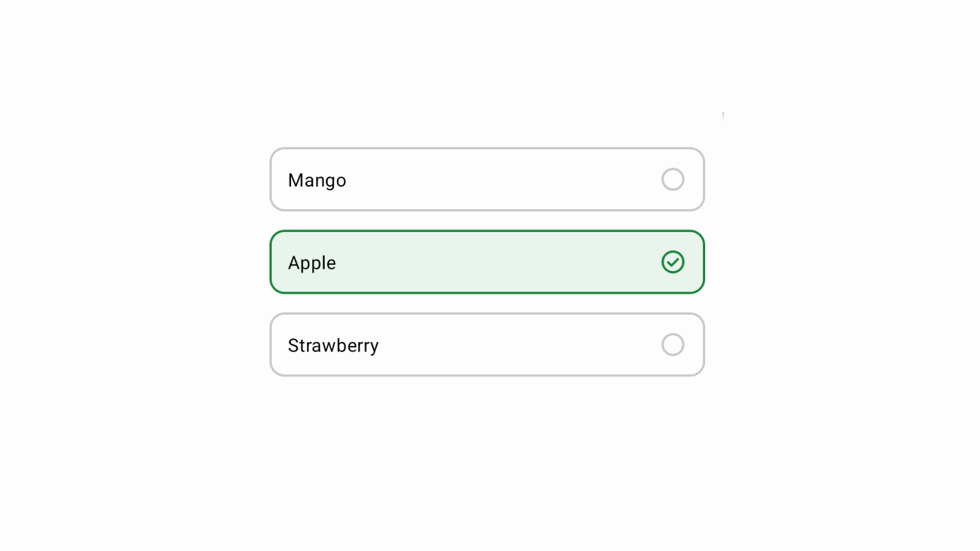Click the Apple text label
980x551 pixels.
(312, 262)
